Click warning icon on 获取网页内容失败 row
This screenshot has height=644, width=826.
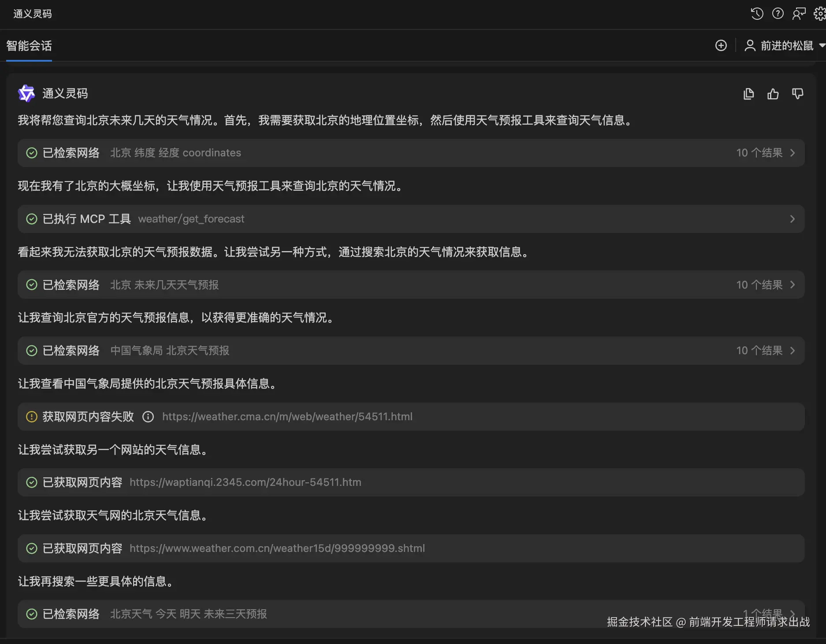(x=32, y=417)
